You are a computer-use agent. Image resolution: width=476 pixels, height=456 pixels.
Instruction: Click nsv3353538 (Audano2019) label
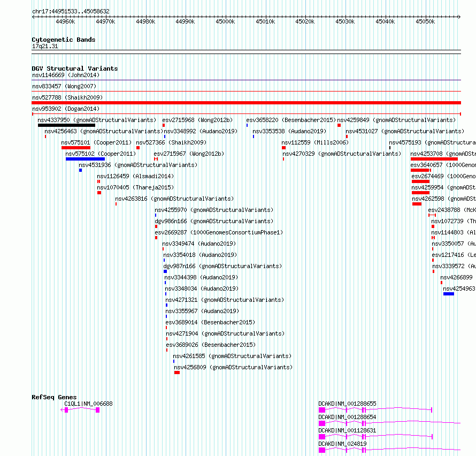[289, 131]
